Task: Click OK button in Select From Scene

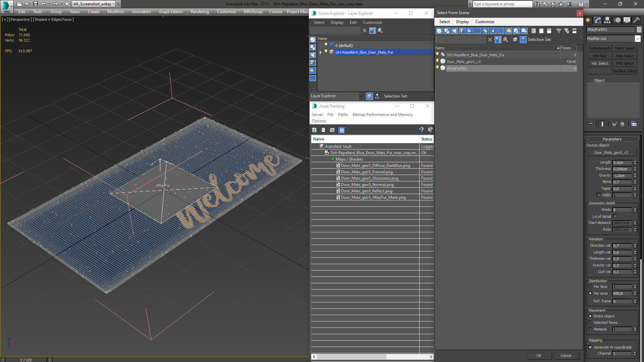Action: tap(539, 356)
